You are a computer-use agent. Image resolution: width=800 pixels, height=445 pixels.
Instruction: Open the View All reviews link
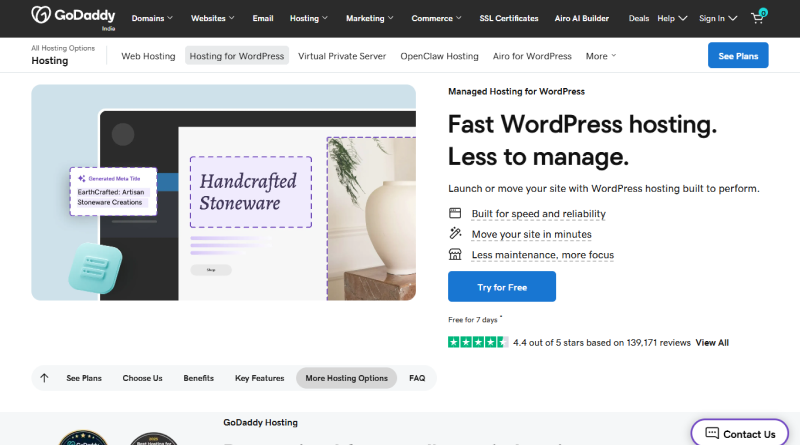(x=712, y=343)
